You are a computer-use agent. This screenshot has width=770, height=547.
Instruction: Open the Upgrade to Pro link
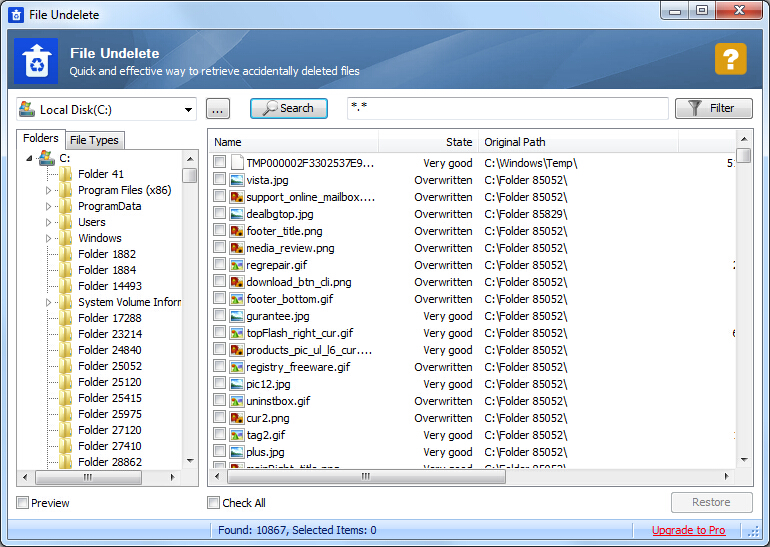[x=688, y=530]
